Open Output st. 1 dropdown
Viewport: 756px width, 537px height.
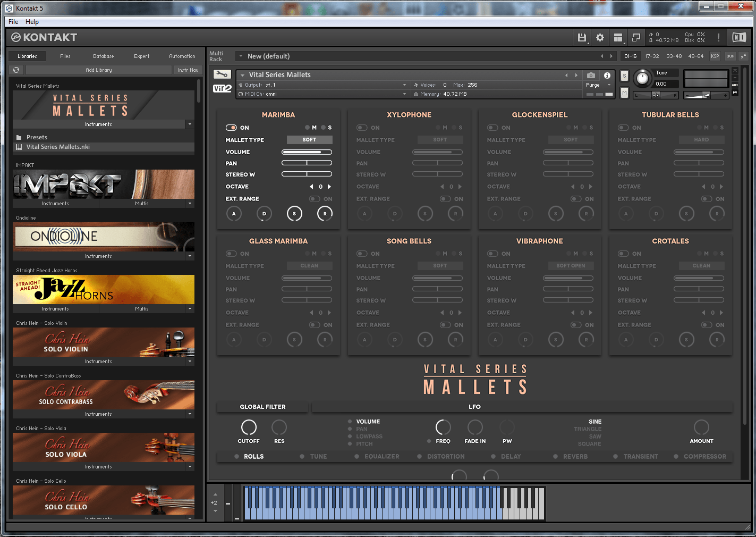322,85
